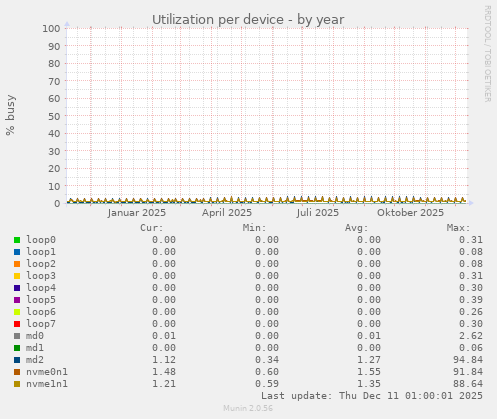Screen dimensions: 497x419
Task: Select the loop7 legend label
Action: pyautogui.click(x=41, y=324)
